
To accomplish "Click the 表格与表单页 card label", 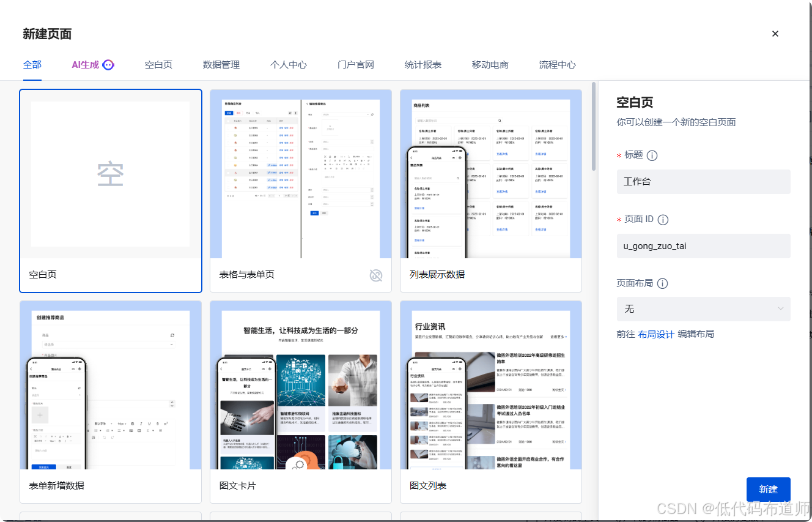I will click(247, 275).
